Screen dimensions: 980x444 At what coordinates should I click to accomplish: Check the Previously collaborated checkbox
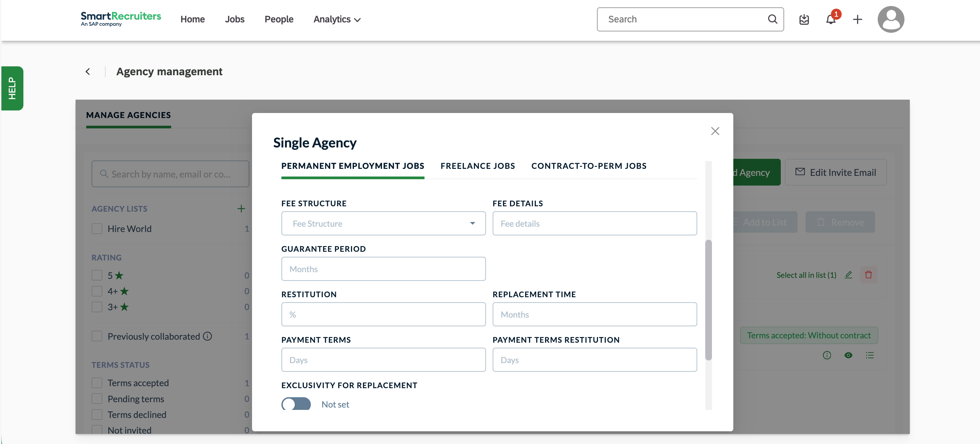pyautogui.click(x=97, y=336)
